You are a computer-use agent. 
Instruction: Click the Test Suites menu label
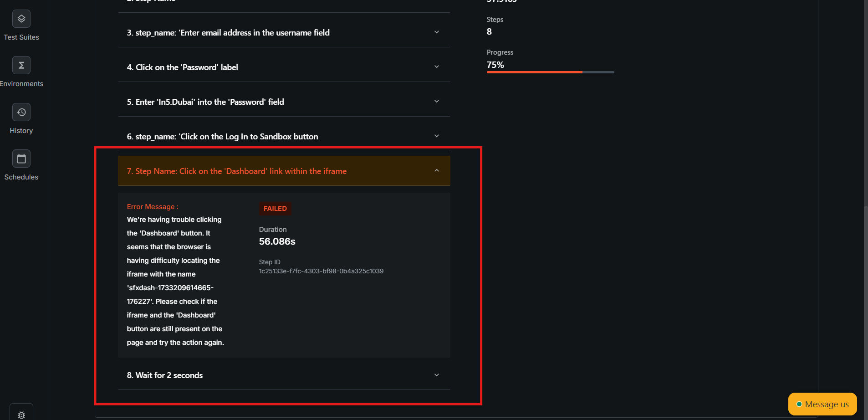(x=21, y=37)
